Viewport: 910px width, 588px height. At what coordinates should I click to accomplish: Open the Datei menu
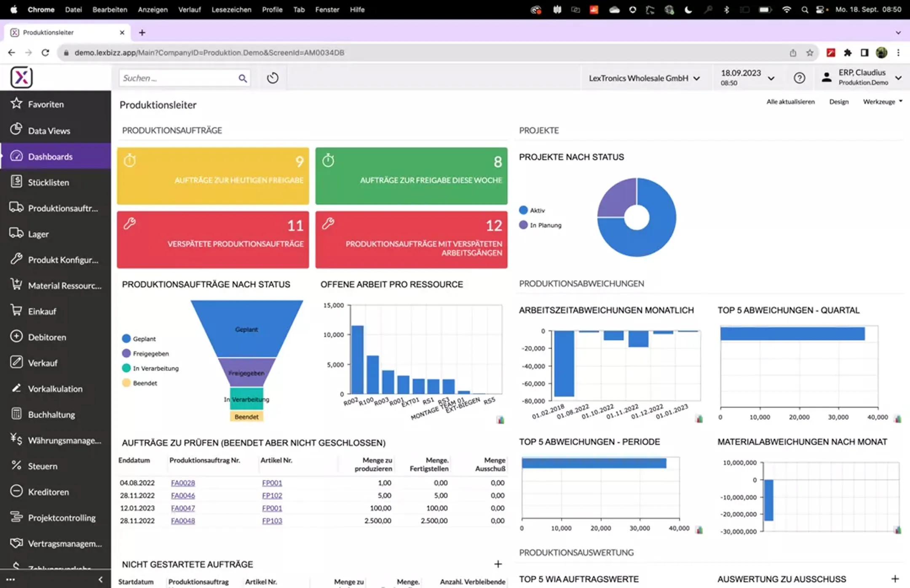coord(73,9)
